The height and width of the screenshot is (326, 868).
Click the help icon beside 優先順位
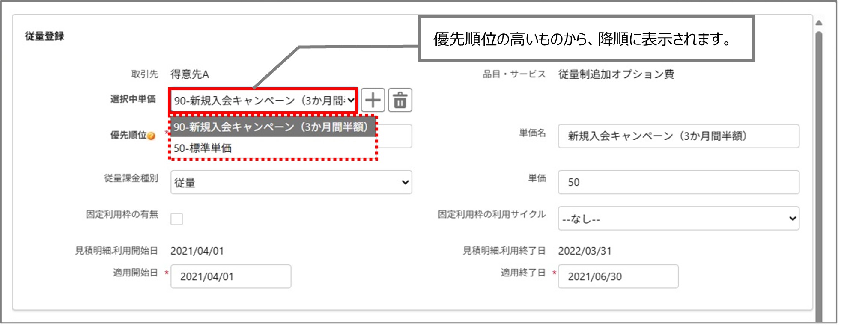pyautogui.click(x=151, y=136)
